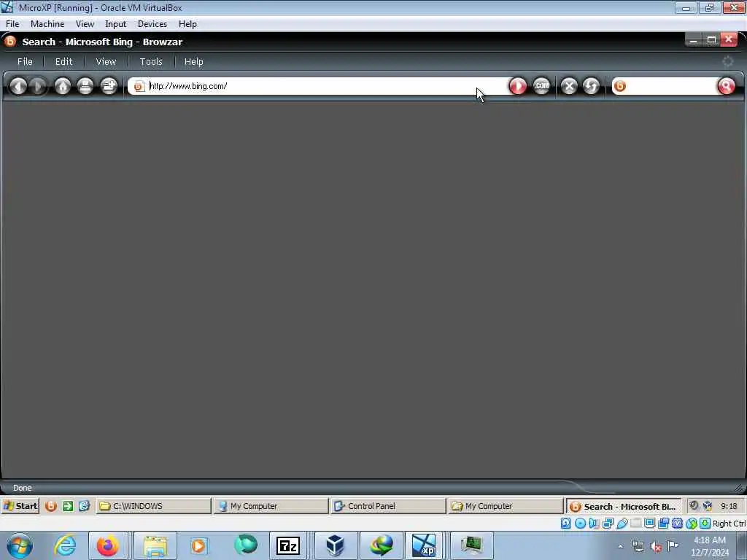The height and width of the screenshot is (560, 747).
Task: Print the page with the printer icon
Action: point(86,86)
